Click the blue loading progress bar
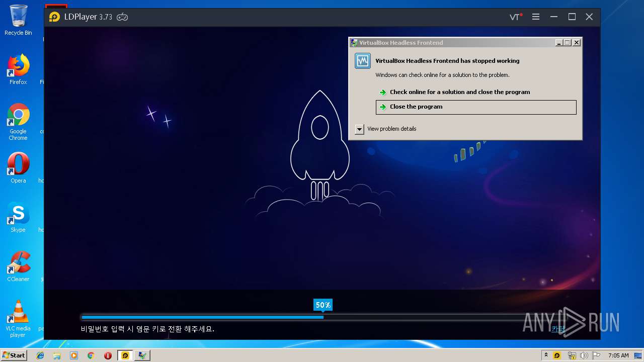This screenshot has height=362, width=644. pos(202,317)
